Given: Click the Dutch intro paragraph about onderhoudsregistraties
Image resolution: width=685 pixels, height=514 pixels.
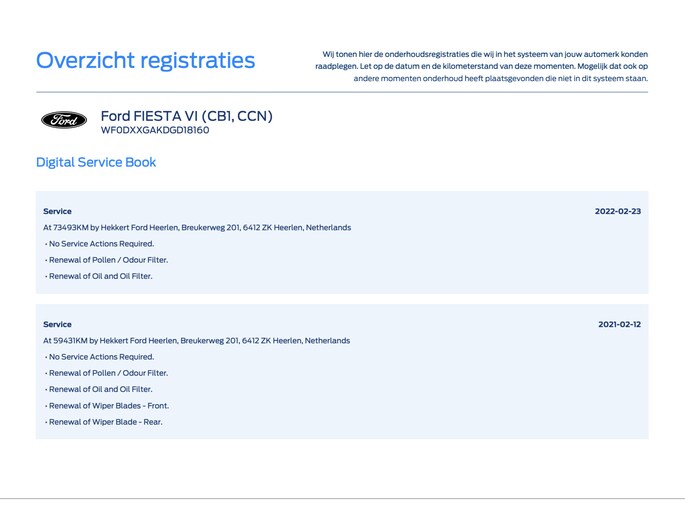Looking at the screenshot, I should pyautogui.click(x=481, y=66).
